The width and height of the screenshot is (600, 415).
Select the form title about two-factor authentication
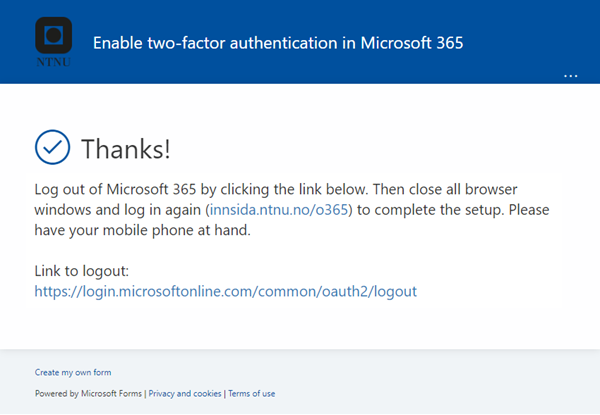pos(278,43)
